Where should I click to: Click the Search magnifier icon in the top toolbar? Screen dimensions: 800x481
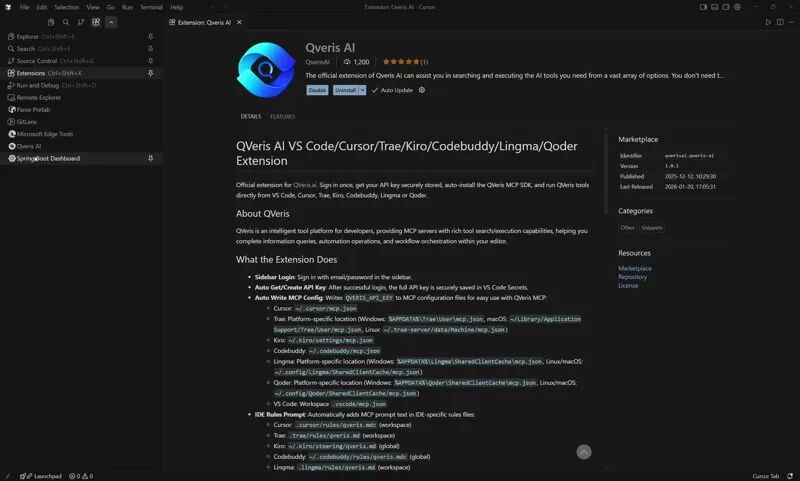coord(66,22)
